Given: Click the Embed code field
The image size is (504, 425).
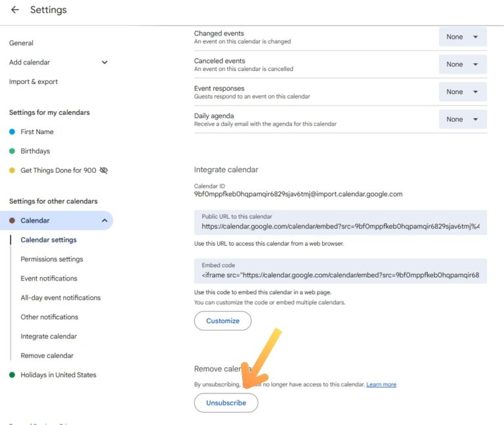Looking at the screenshot, I should point(341,271).
